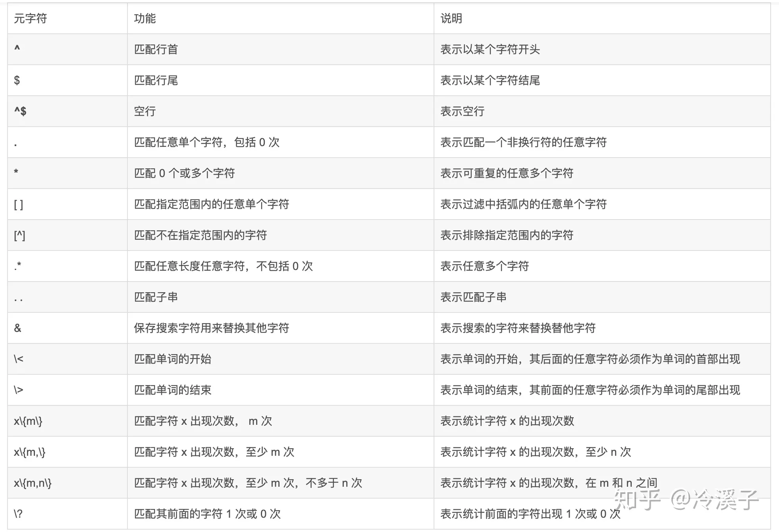The height and width of the screenshot is (532, 779).
Task: Select the \> metacharacter cell
Action: click(67, 390)
